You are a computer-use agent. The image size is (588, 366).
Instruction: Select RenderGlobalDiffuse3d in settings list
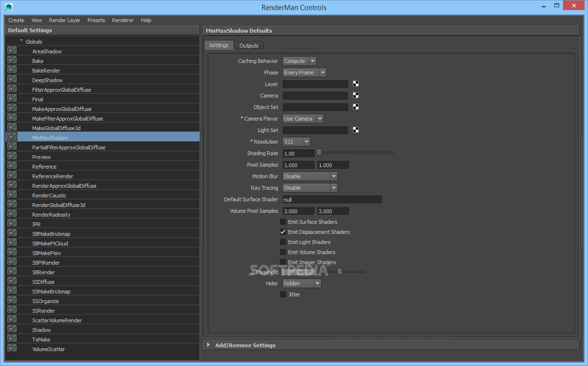tap(59, 205)
